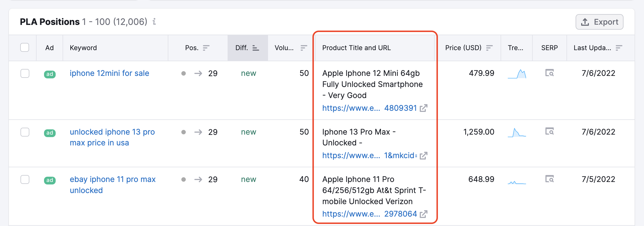Tick the select-all header checkbox
Screen dimensions: 644x226
[x=25, y=47]
